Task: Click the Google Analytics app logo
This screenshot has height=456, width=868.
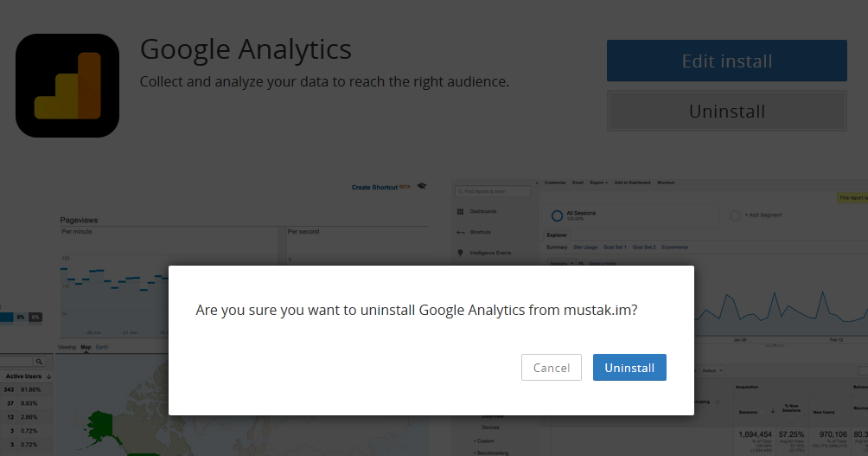Action: [x=67, y=86]
